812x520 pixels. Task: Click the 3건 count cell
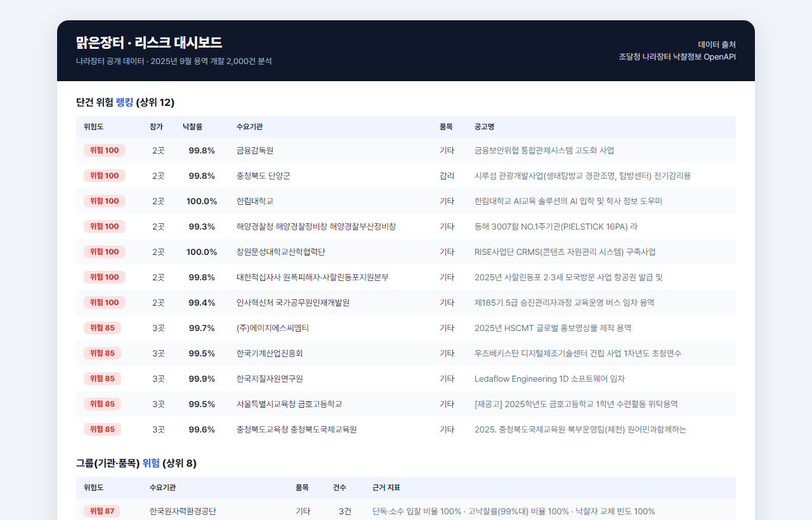(344, 511)
